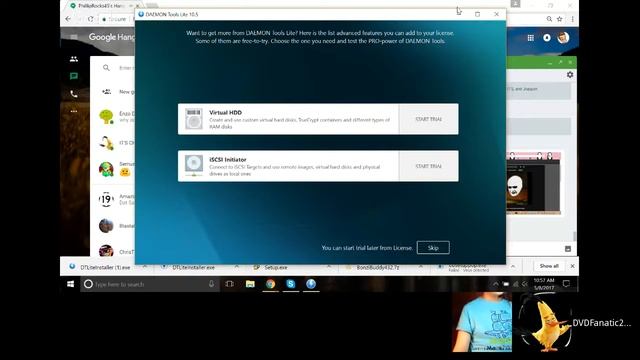Open Google apps grid icon
This screenshot has width=640, height=360.
click(531, 38)
